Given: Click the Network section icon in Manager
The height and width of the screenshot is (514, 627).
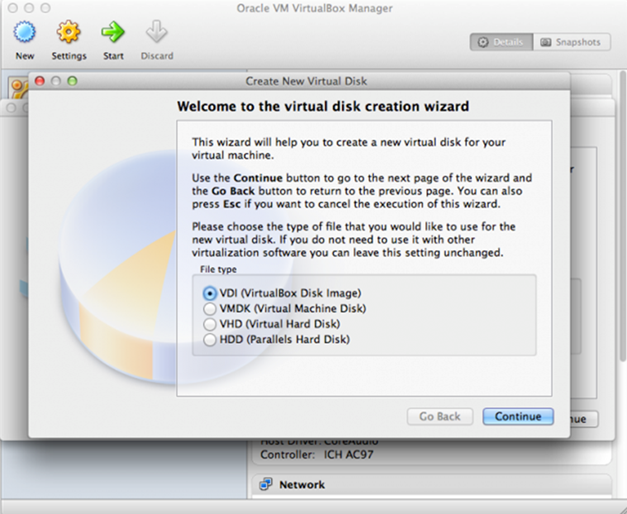Looking at the screenshot, I should [x=266, y=484].
